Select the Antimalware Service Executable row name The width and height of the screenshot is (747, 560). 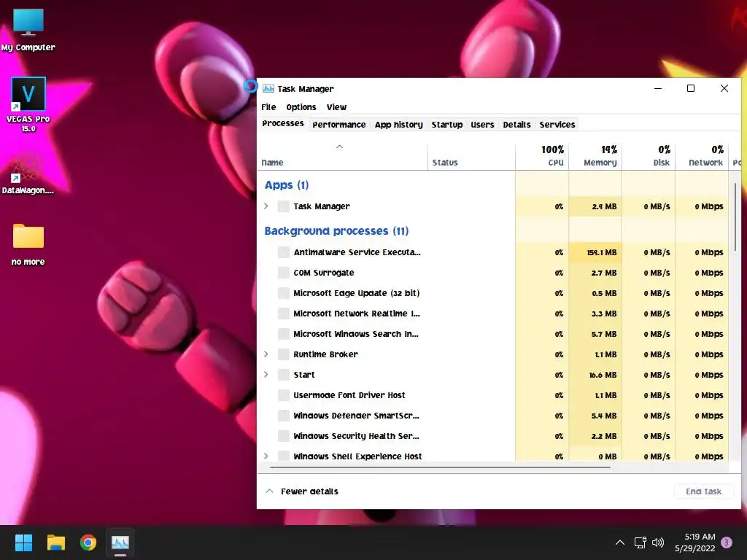pos(357,252)
